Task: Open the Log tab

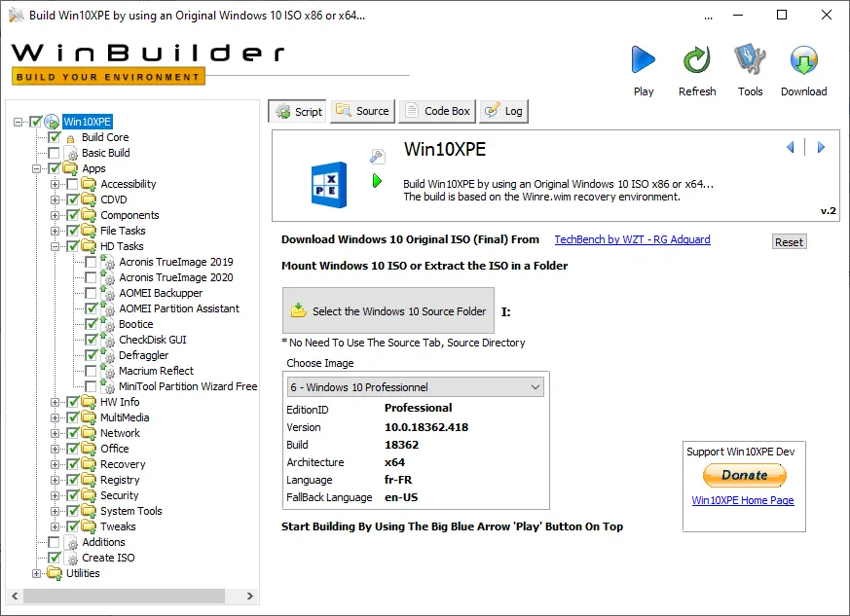Action: [x=503, y=110]
